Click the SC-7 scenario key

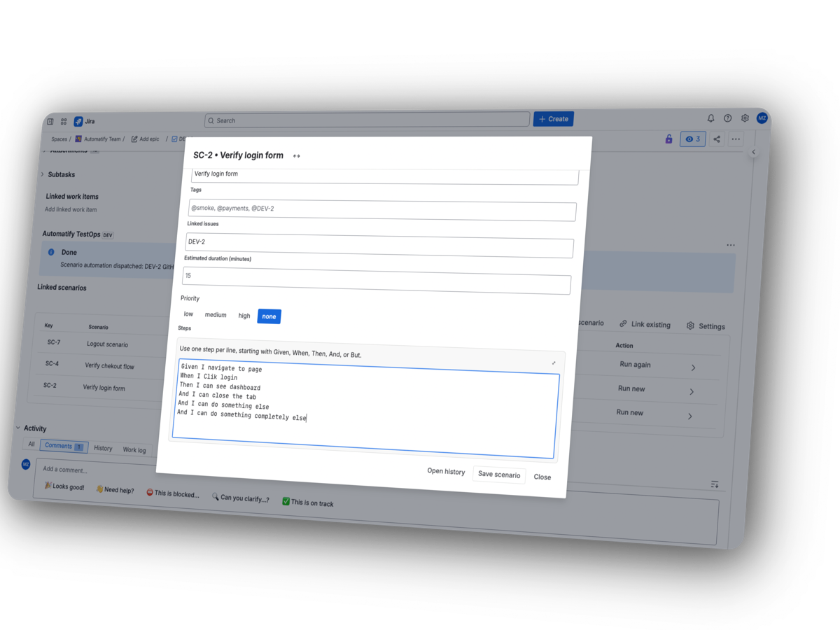click(x=53, y=342)
